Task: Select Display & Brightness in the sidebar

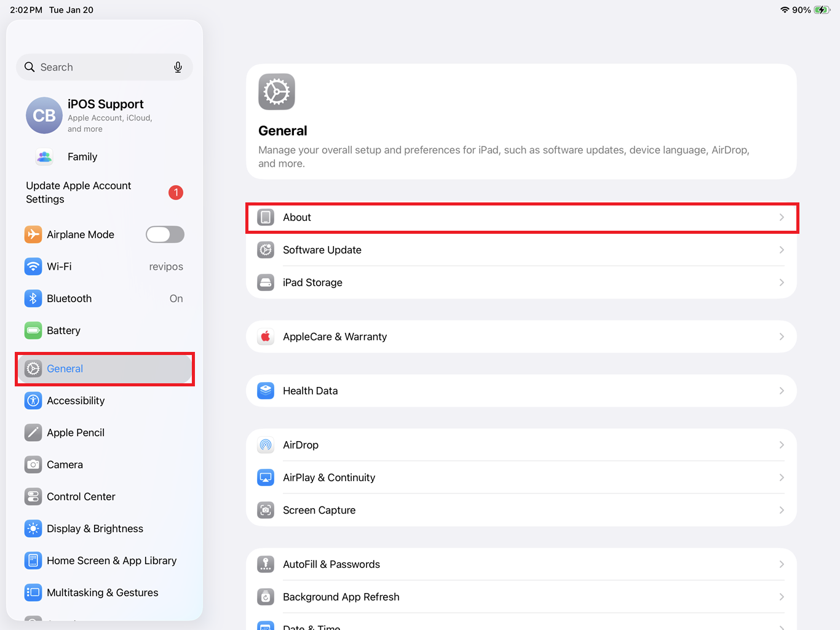Action: (105, 528)
